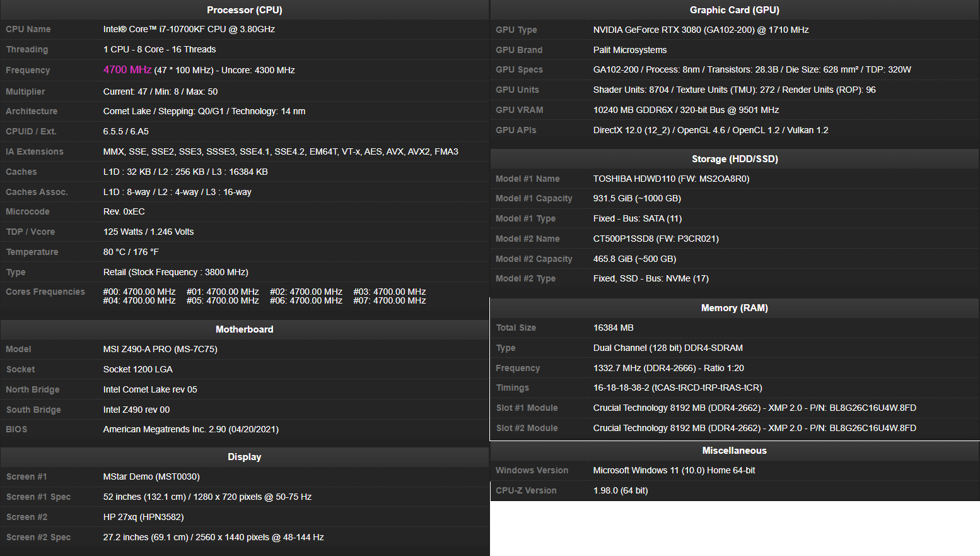Click the CPU-Z version '1.98.0 (64 bit)'
980x556 pixels.
click(621, 490)
